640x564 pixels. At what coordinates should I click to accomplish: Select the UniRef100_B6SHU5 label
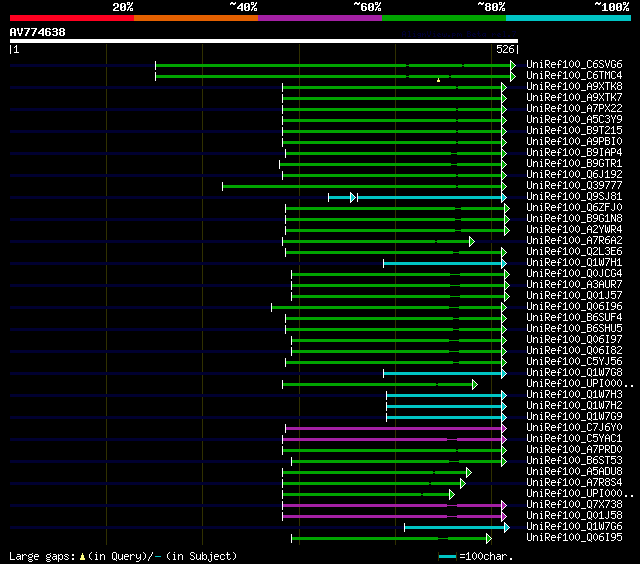click(574, 329)
